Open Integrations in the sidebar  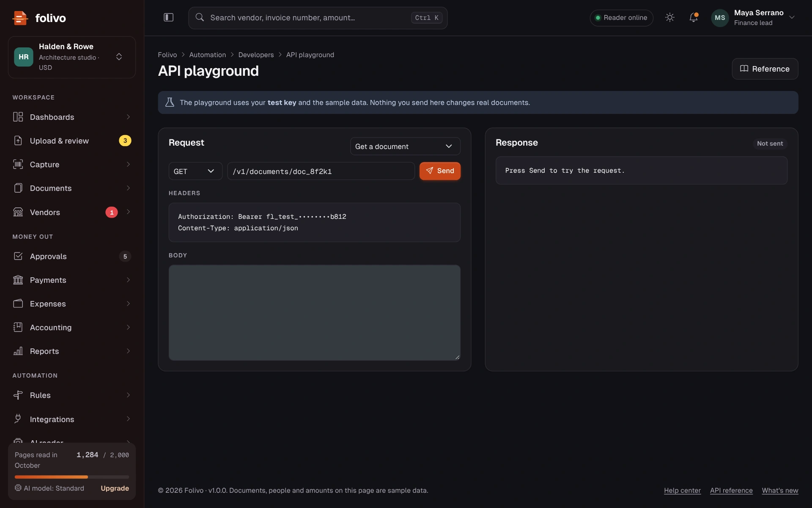click(x=72, y=419)
